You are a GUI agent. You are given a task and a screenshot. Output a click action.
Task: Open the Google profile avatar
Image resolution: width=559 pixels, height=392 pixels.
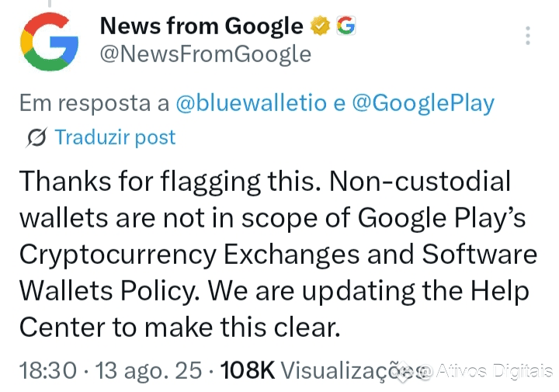(50, 46)
